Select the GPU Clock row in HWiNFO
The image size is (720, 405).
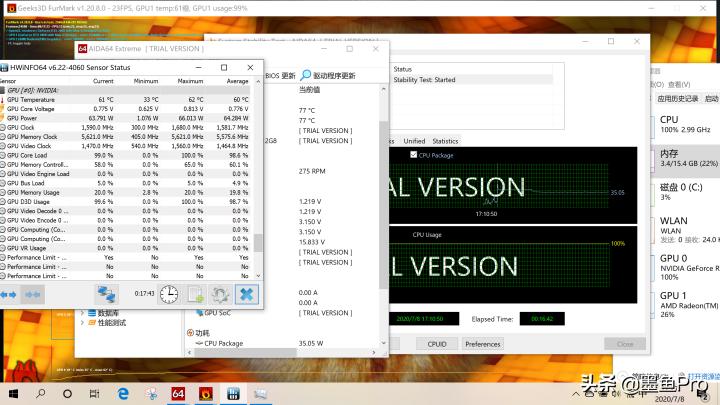tap(125, 127)
